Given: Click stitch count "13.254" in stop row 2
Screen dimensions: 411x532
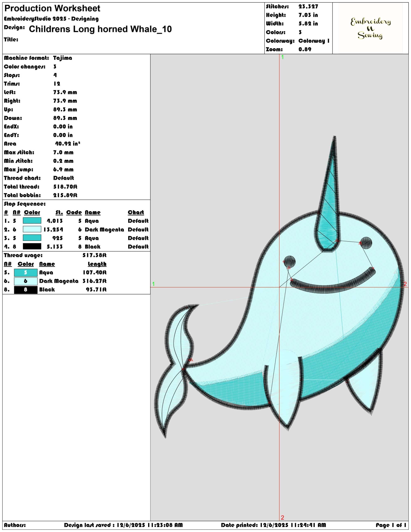Looking at the screenshot, I should [x=53, y=229].
